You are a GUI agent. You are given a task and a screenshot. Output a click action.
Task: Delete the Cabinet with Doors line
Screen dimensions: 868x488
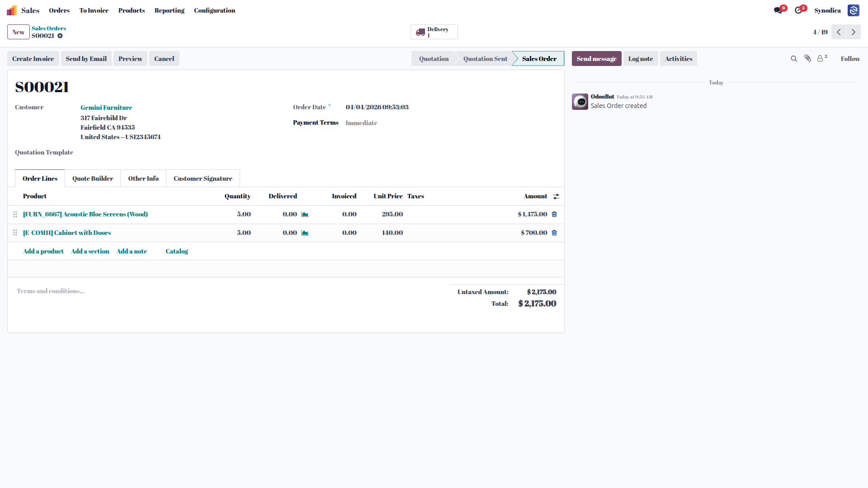point(554,233)
